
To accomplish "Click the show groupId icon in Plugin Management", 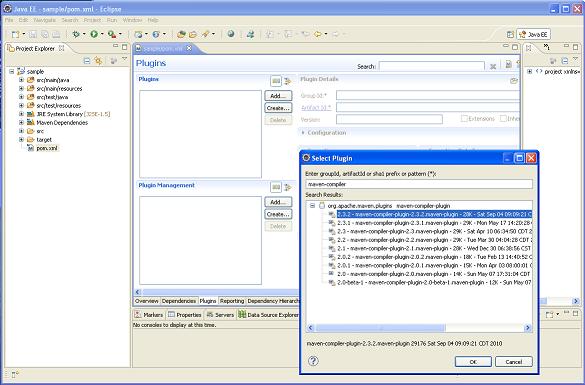I will pos(276,187).
